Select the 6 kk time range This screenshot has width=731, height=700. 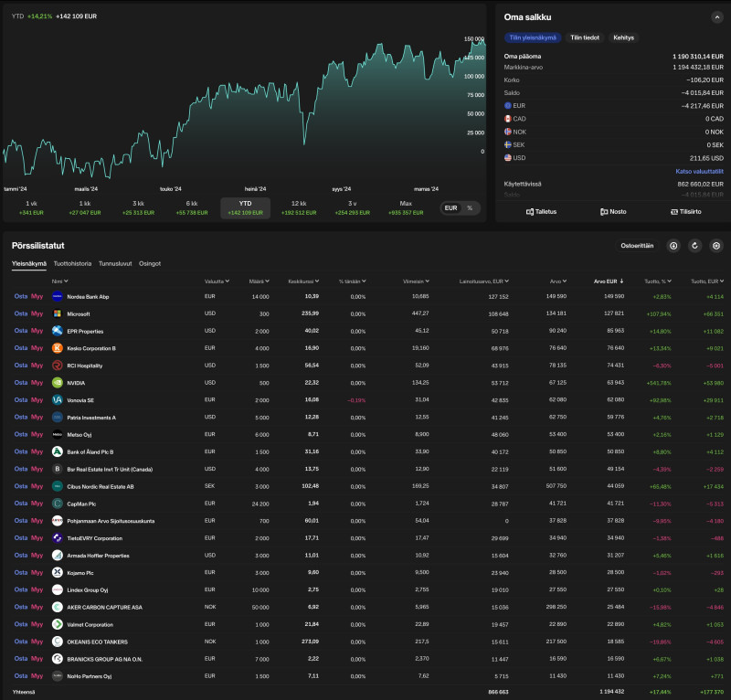pos(192,208)
